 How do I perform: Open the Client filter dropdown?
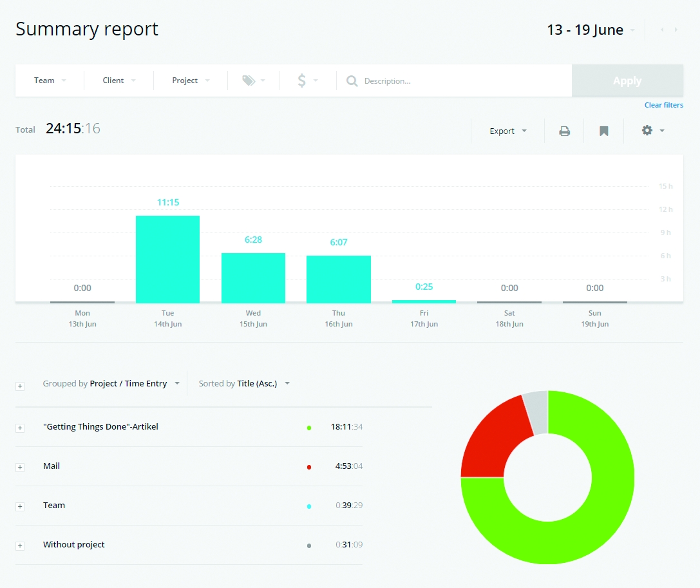pos(118,81)
